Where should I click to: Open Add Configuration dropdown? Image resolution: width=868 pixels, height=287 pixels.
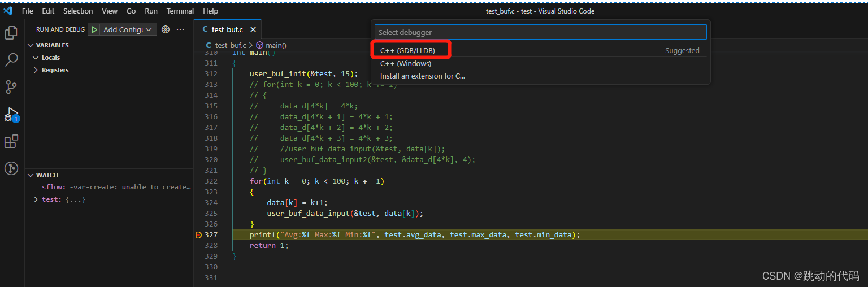coord(128,29)
